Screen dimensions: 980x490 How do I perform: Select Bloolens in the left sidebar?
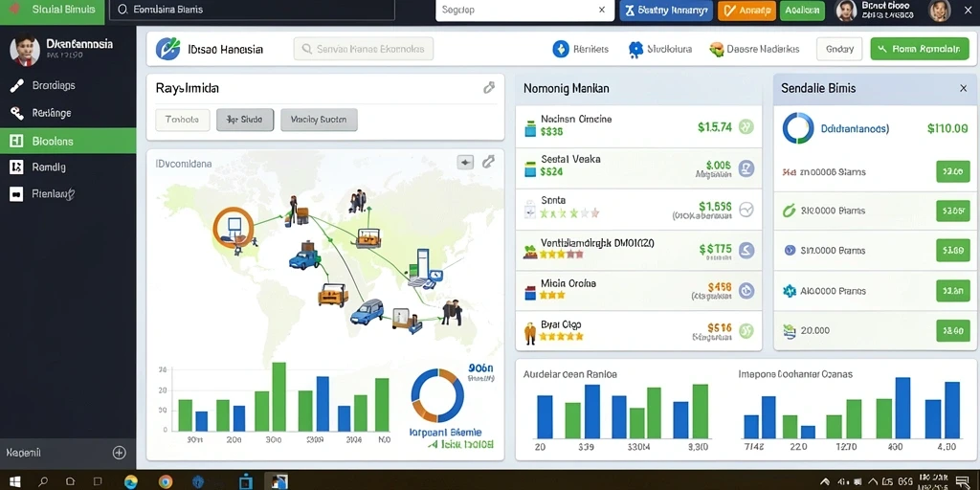(x=68, y=142)
